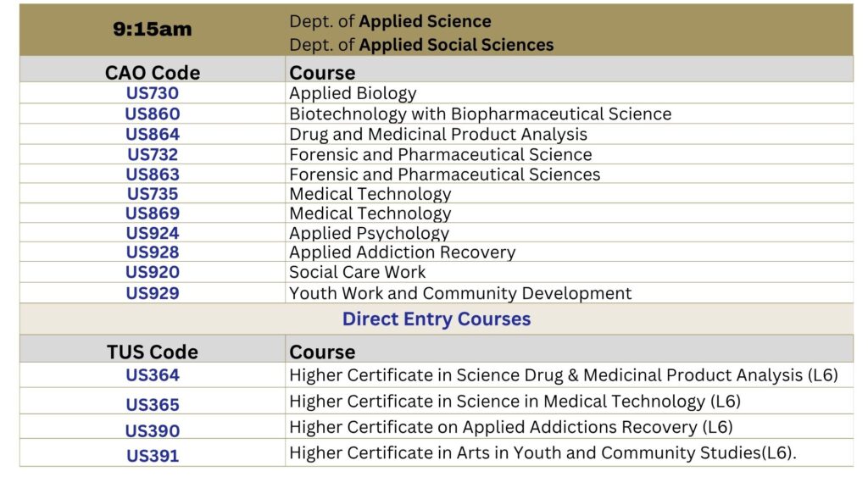This screenshot has width=868, height=488.
Task: Click the CAO Code column header
Action: point(153,73)
